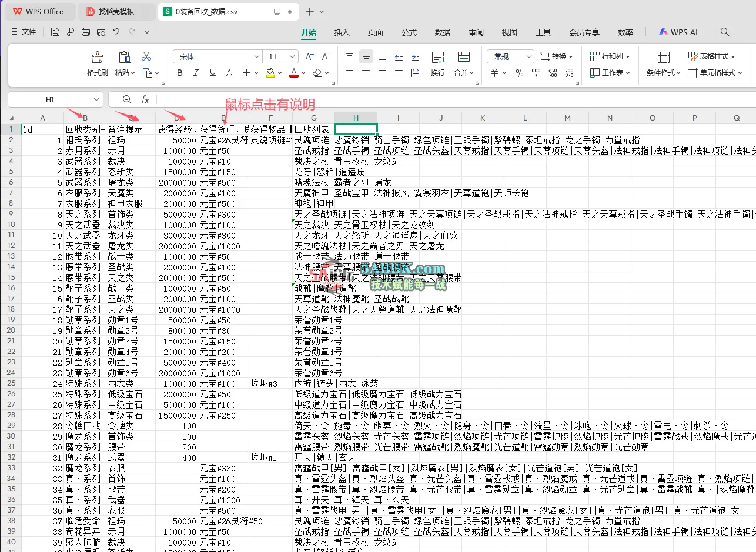This screenshot has height=552, width=756.
Task: Decrease font size with A- icon
Action: pos(326,56)
